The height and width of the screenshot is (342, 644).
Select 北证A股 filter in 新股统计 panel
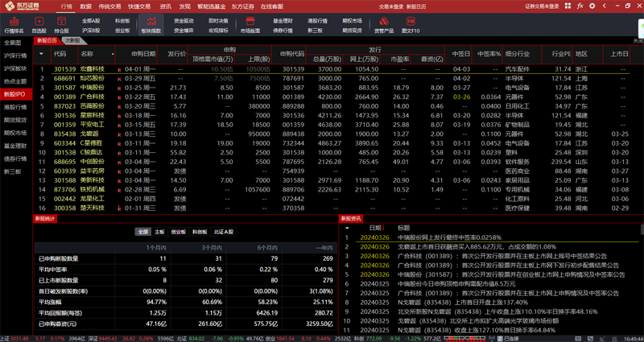[x=224, y=232]
